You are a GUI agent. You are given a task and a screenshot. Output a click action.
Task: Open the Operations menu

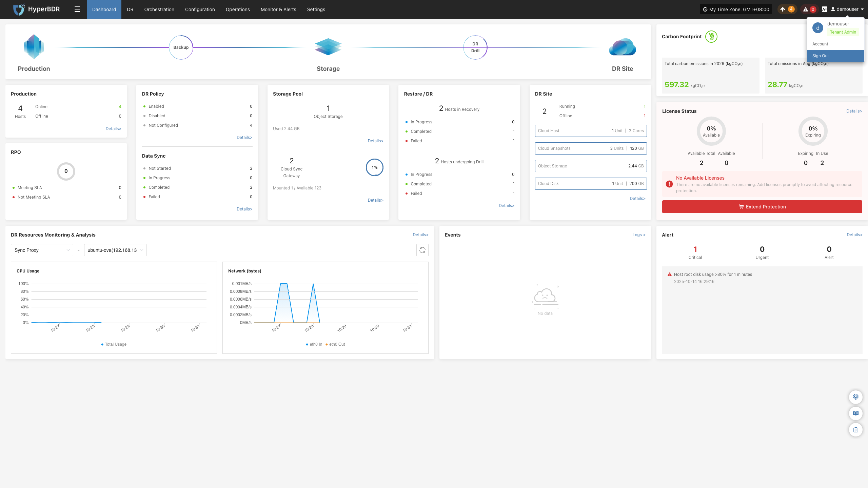point(238,9)
